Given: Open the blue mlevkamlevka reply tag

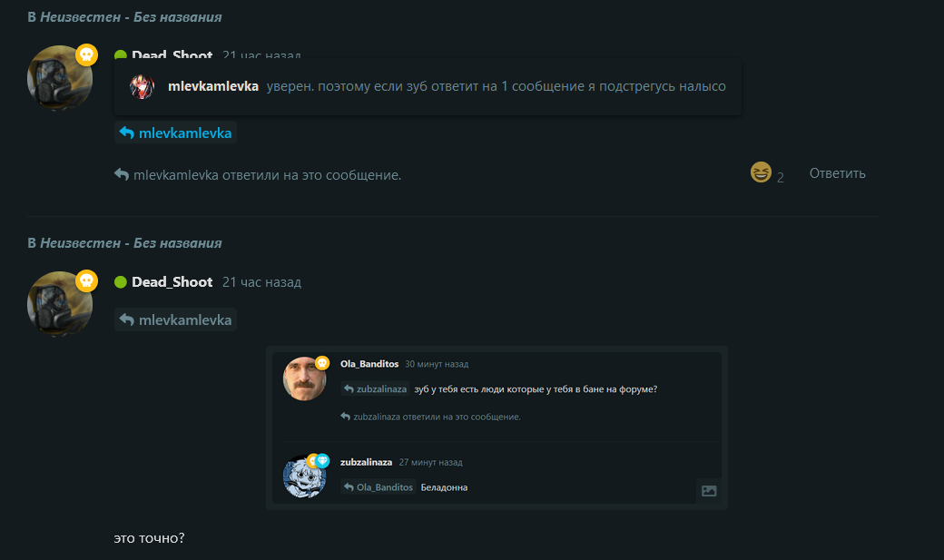Looking at the screenshot, I should (x=175, y=133).
